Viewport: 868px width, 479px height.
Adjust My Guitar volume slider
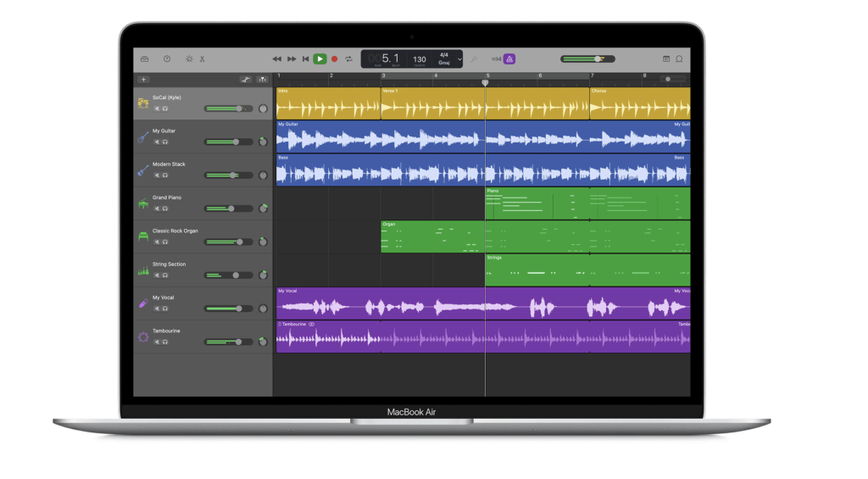coord(229,142)
